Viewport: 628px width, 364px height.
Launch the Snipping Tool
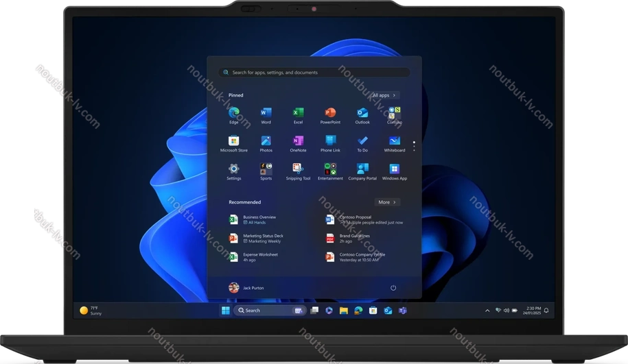point(298,169)
